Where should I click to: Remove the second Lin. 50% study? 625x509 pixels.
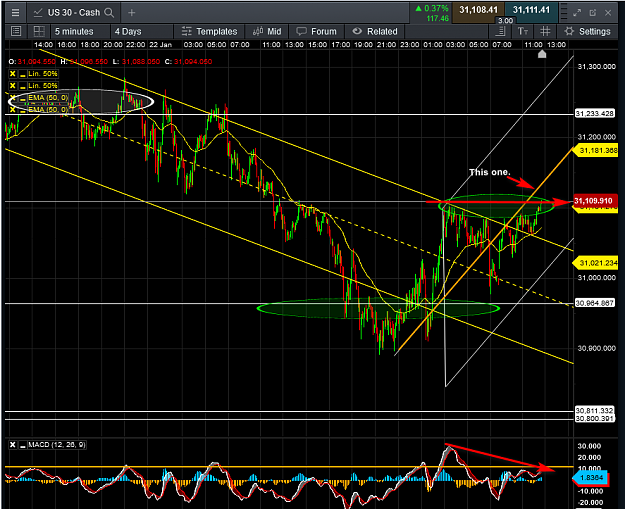[13, 86]
